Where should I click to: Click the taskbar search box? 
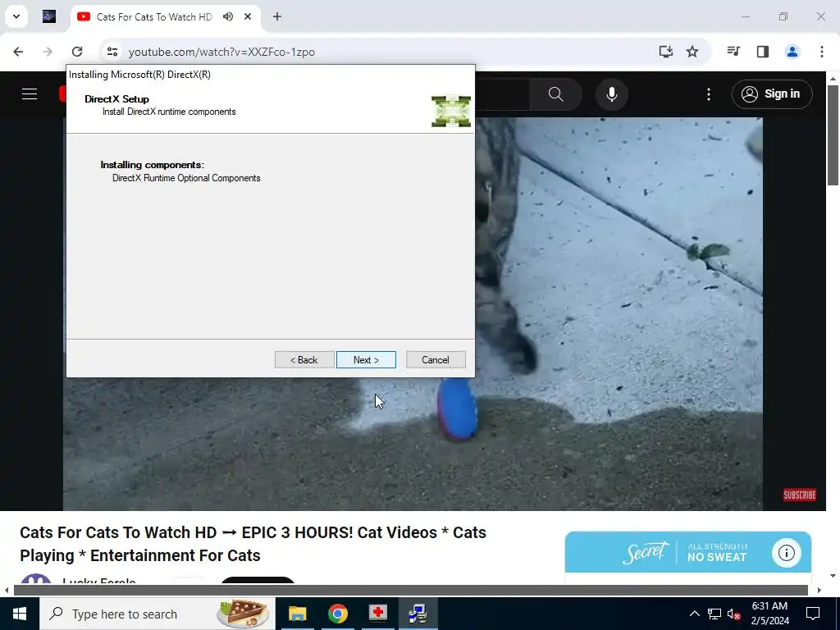pyautogui.click(x=157, y=614)
